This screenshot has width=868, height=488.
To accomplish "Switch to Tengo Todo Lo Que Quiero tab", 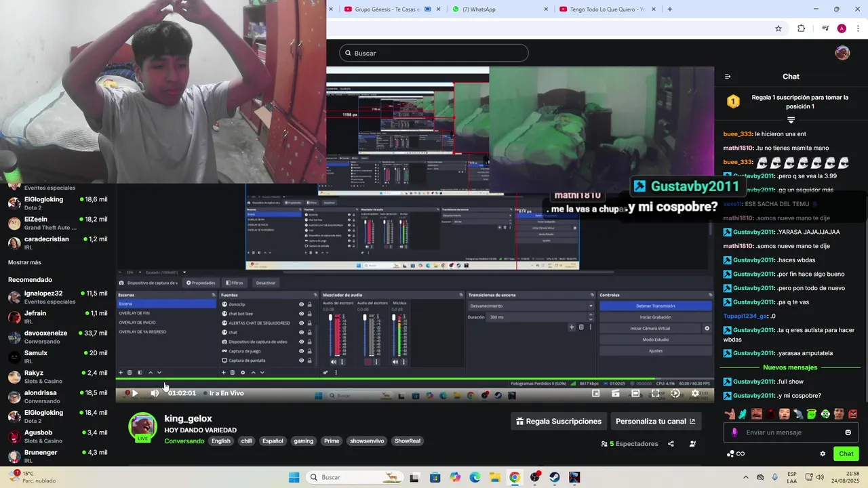I will click(607, 9).
